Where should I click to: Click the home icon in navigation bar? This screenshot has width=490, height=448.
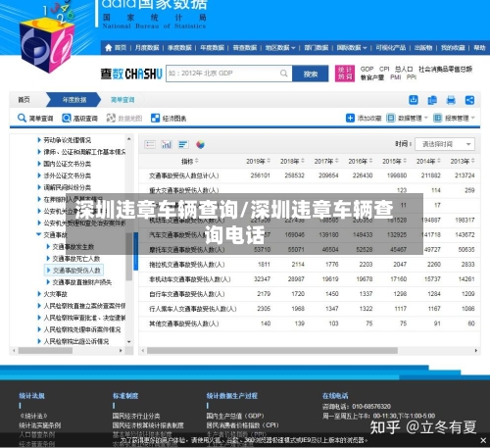tap(109, 48)
